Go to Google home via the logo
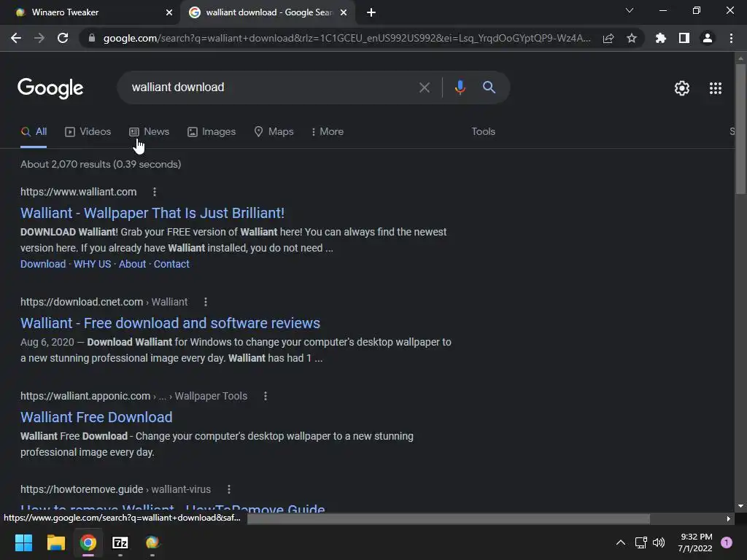Screen dimensions: 747x560 (x=50, y=88)
